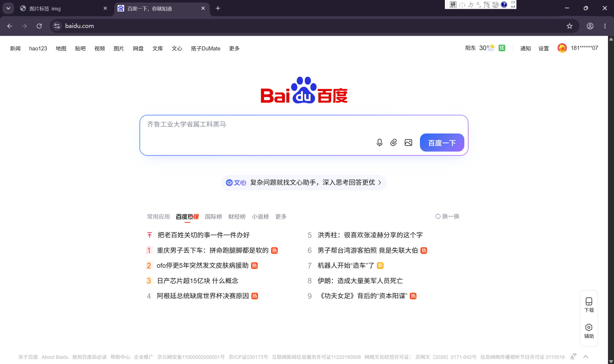Open the 文心 link in top navigation
Image resolution: width=614 pixels, height=364 pixels.
point(177,49)
